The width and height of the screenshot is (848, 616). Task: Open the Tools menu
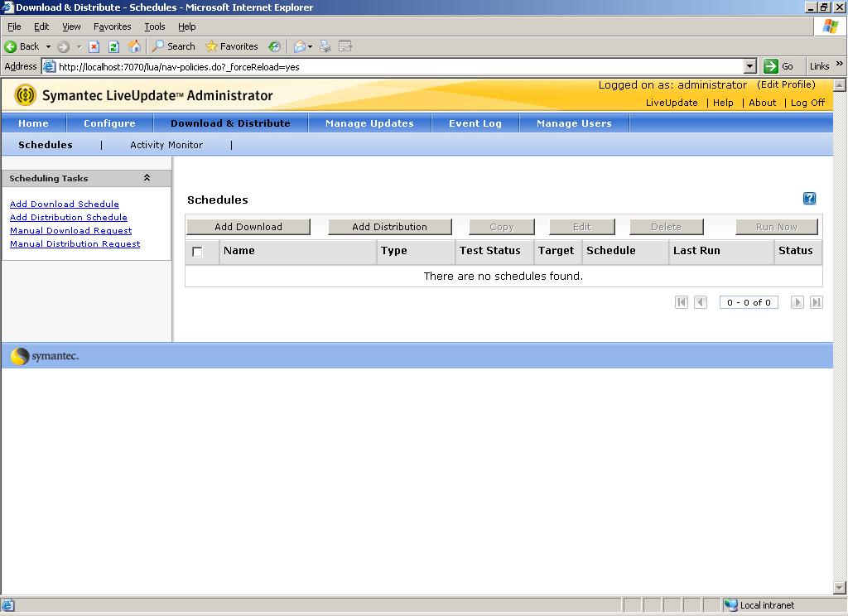click(155, 26)
